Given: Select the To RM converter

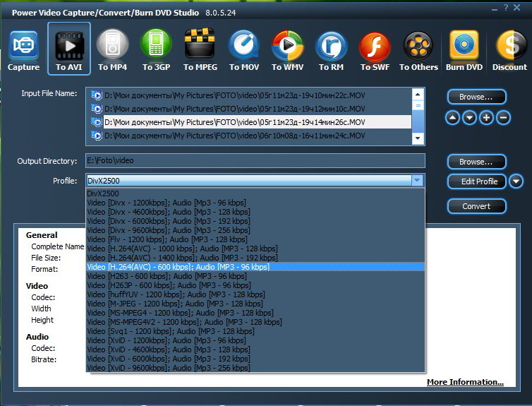Looking at the screenshot, I should [x=331, y=50].
